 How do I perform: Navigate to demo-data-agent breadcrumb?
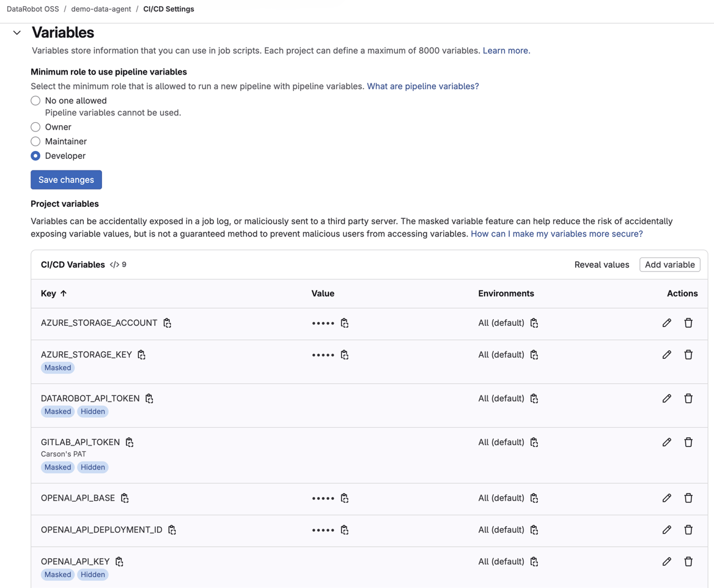click(101, 9)
